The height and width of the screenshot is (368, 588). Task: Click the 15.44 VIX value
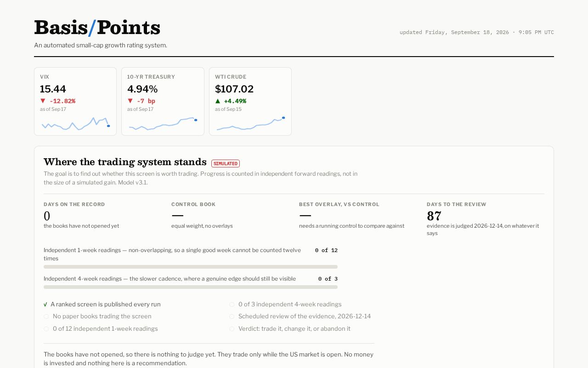pyautogui.click(x=53, y=89)
